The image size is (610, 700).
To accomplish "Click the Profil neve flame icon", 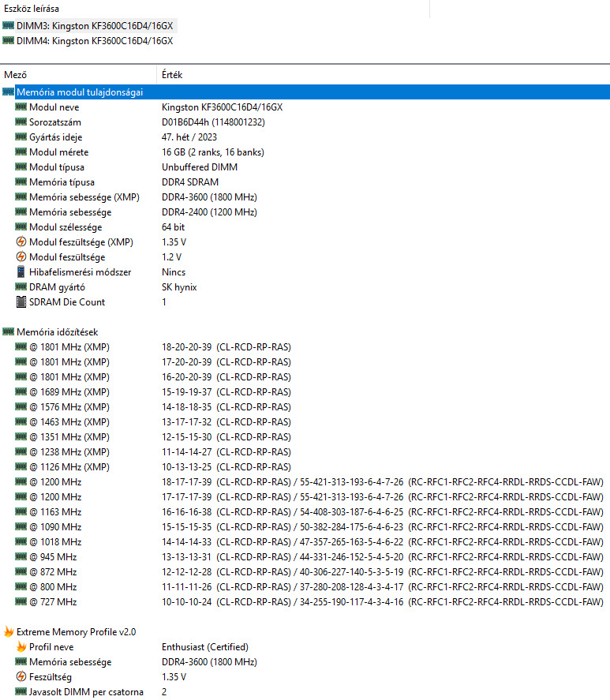I will tap(21, 646).
